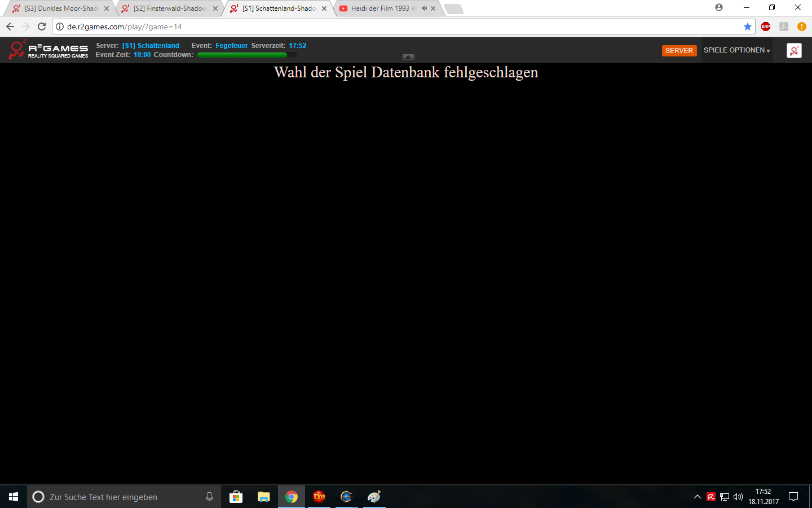The image size is (812, 508).
Task: Open the Spiele Optionen dropdown
Action: (x=736, y=50)
